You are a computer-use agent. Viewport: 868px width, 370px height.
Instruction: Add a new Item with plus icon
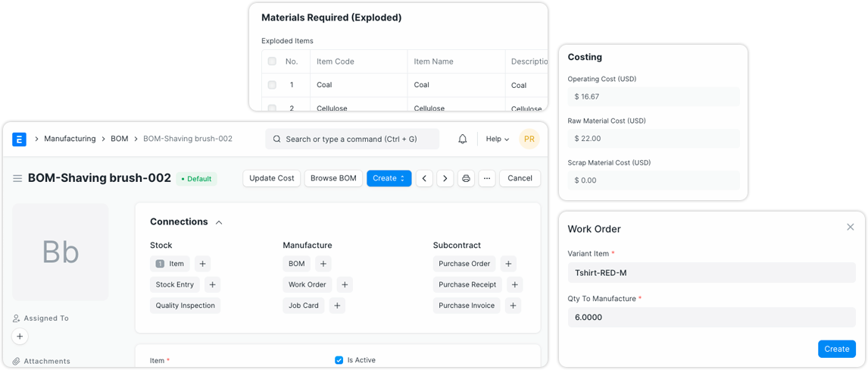pos(202,264)
